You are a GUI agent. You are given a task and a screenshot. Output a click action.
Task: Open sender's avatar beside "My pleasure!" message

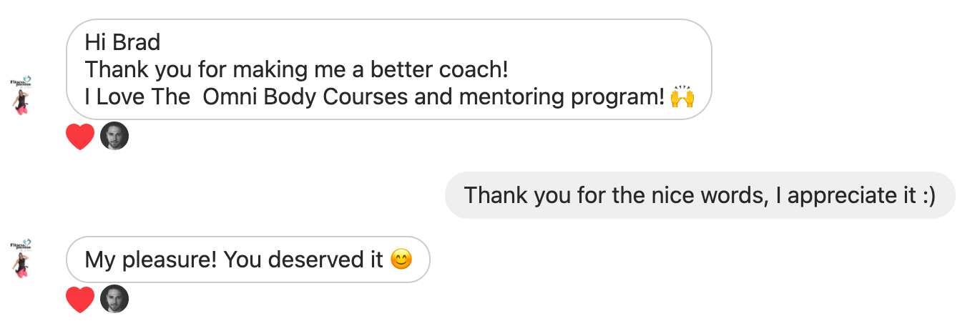tap(21, 259)
